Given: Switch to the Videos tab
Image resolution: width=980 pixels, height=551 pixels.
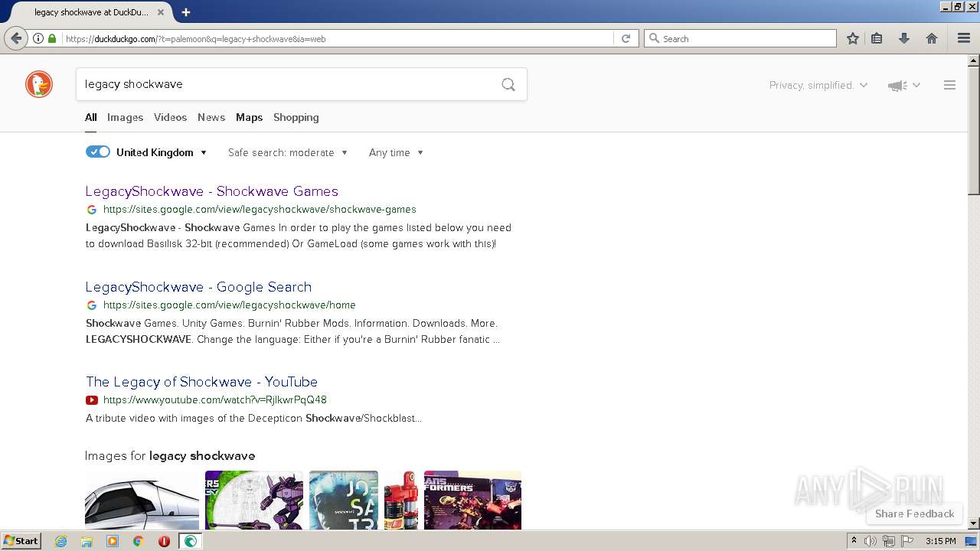Looking at the screenshot, I should click(170, 117).
